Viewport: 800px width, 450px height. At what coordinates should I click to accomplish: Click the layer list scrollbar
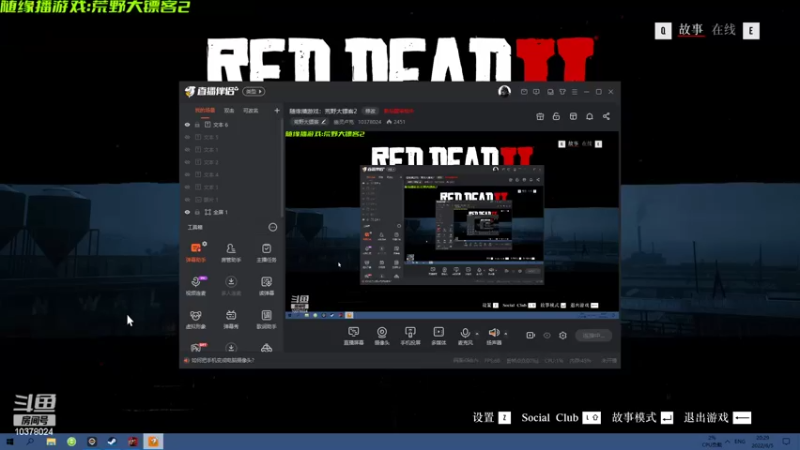pos(282,168)
